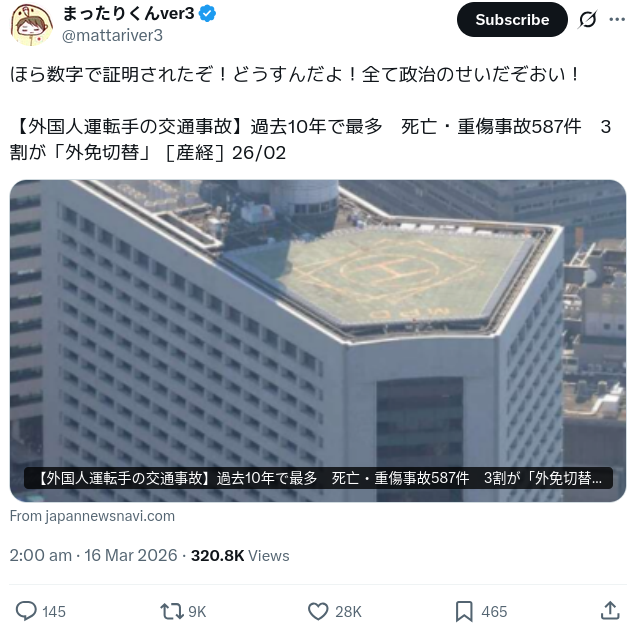The image size is (637, 626).
Task: Open the building photo link card
Action: pos(318,341)
